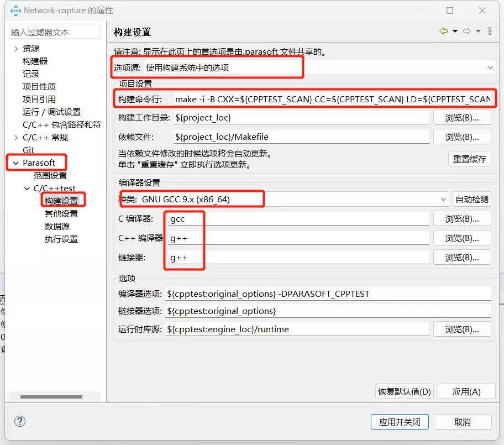
Task: Click the Network-capture window title icon
Action: (x=15, y=11)
